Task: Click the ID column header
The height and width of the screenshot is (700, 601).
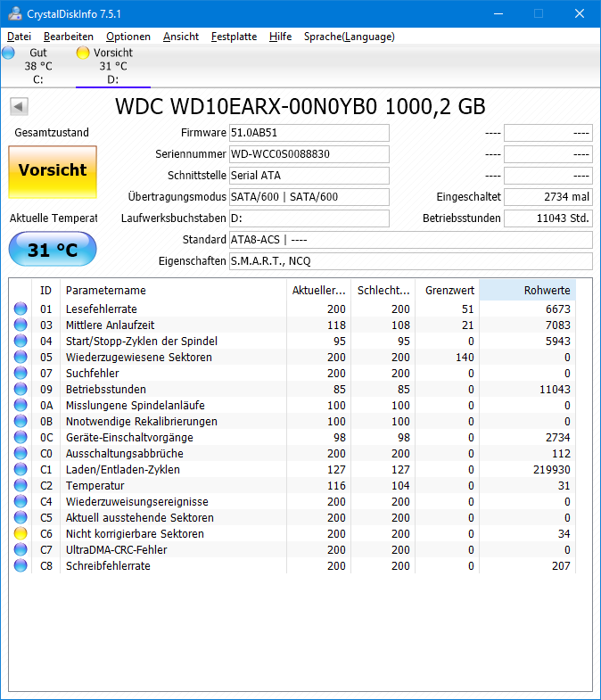Action: tap(46, 291)
